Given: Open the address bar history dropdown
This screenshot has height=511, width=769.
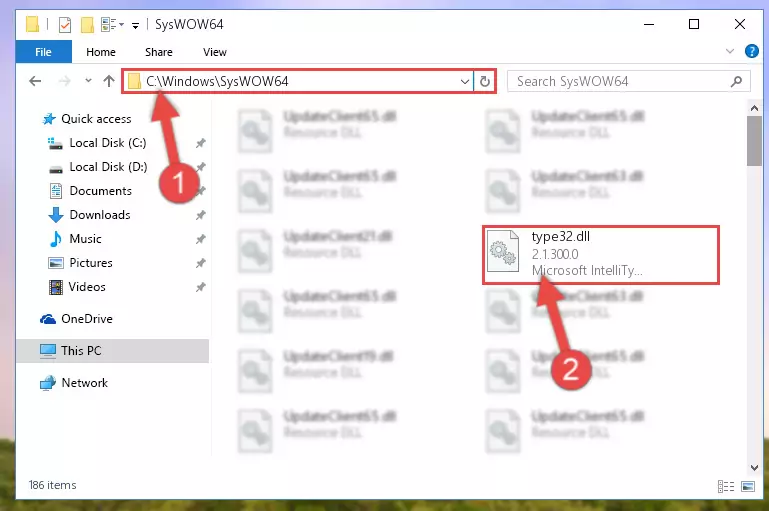Looking at the screenshot, I should (x=464, y=81).
